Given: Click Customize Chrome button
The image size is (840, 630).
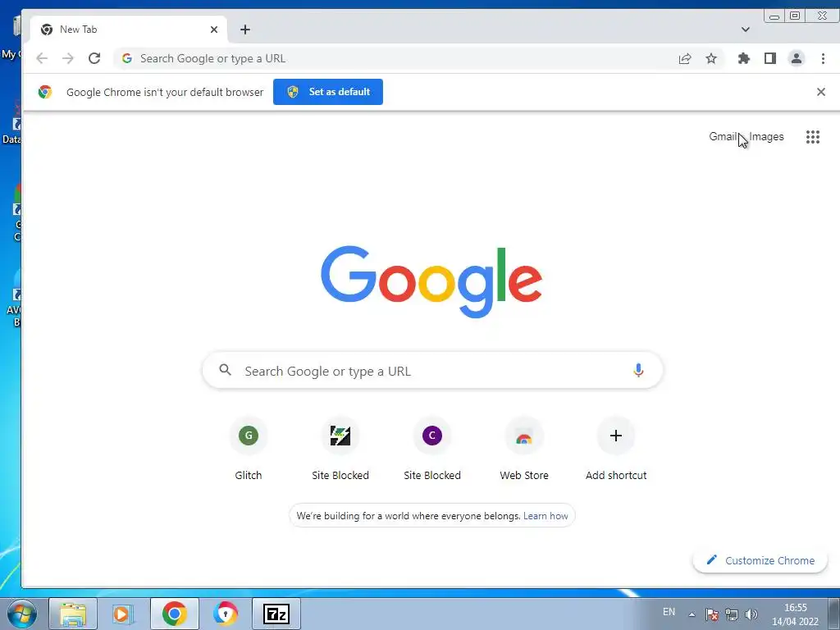Looking at the screenshot, I should coord(760,560).
